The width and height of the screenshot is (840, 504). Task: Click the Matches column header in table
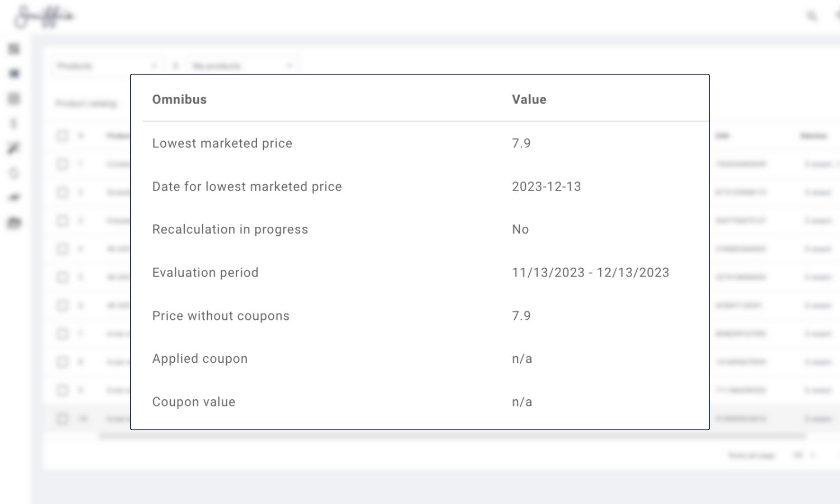tap(814, 136)
